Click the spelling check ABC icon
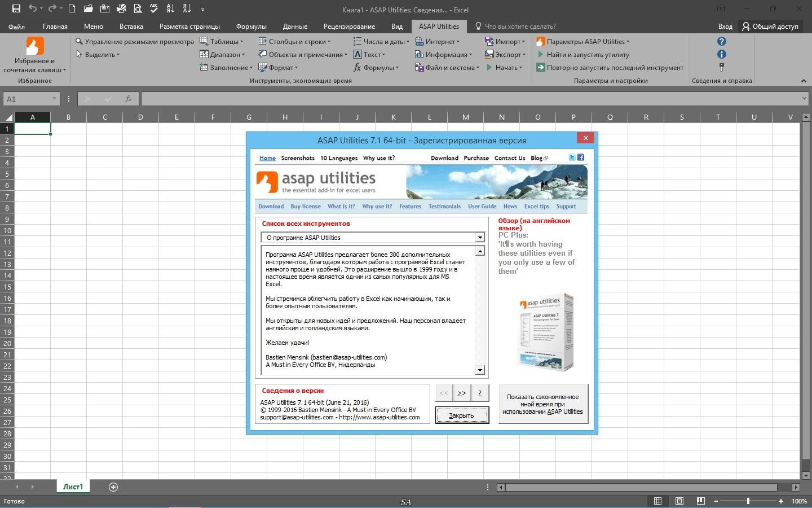 pos(154,8)
